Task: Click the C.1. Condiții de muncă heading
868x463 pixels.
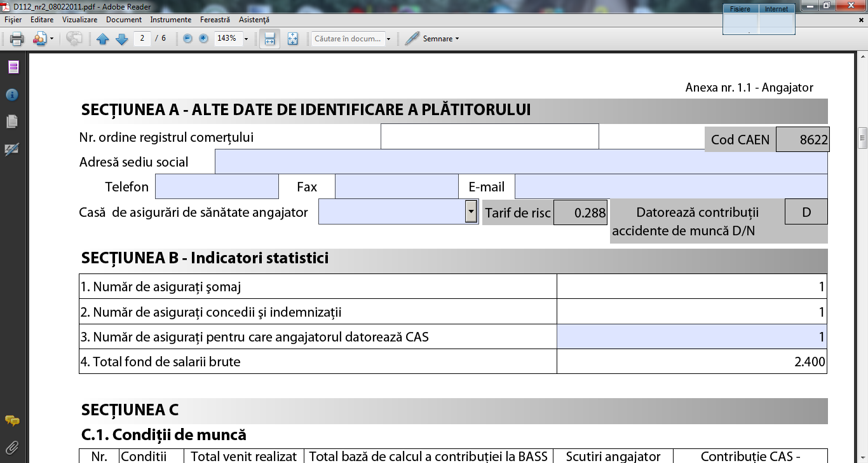Action: point(163,434)
